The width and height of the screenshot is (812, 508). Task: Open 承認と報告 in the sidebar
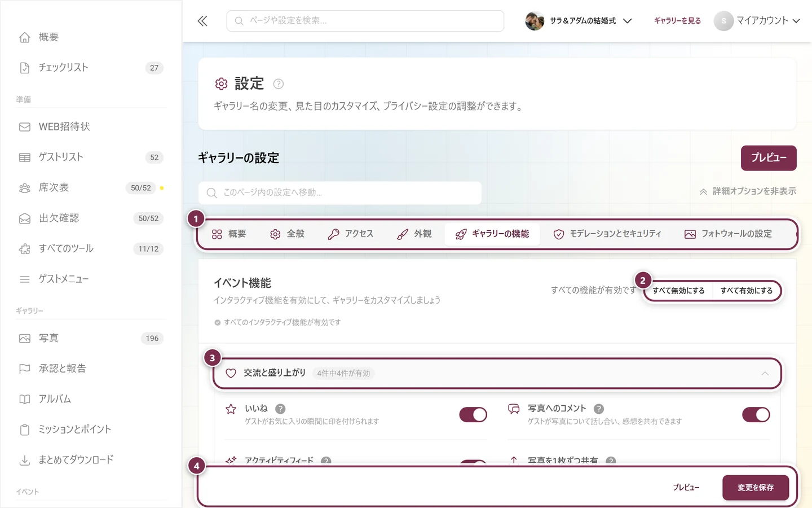[x=91, y=369]
